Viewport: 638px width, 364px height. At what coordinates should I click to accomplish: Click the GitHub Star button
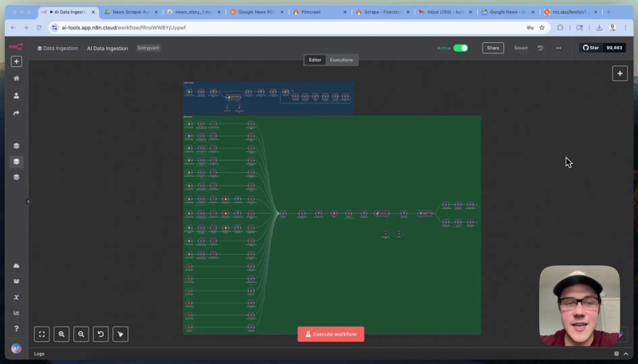click(591, 48)
